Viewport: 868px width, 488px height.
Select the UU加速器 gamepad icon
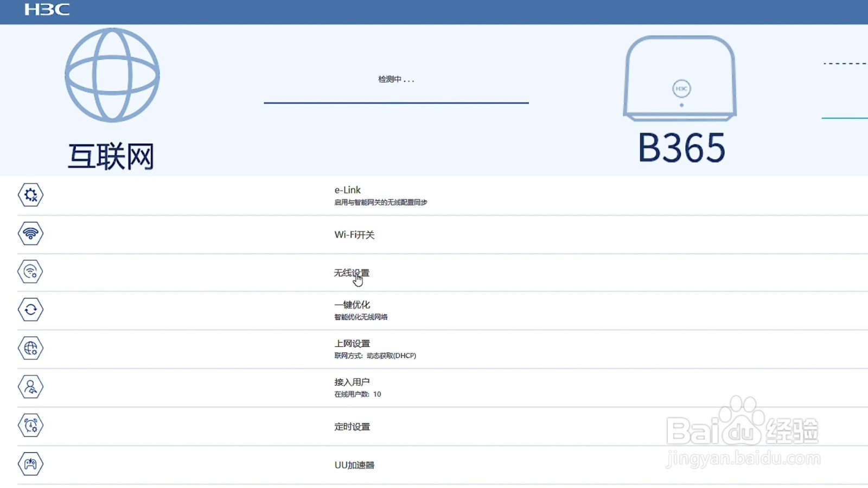point(31,464)
